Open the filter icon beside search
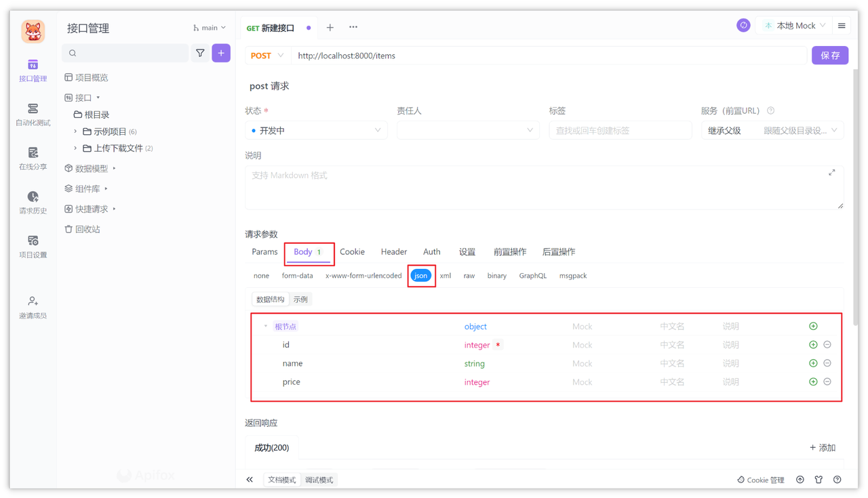The width and height of the screenshot is (868, 498). (200, 53)
